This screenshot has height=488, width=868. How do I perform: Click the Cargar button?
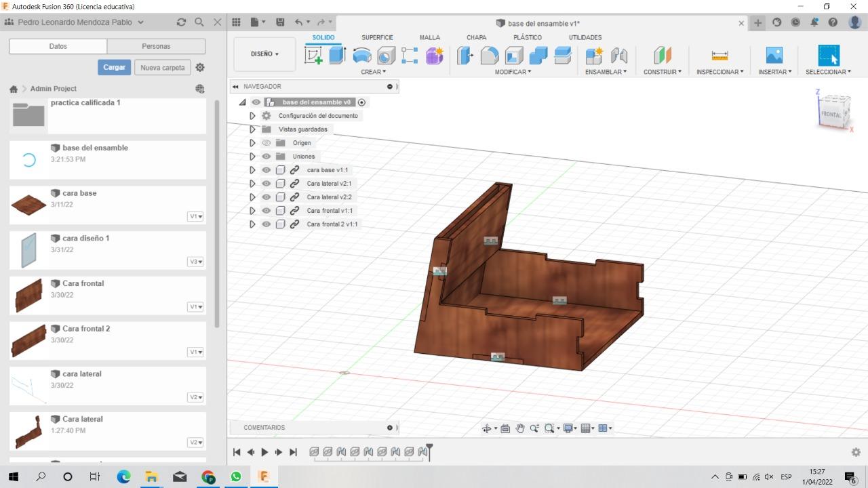[114, 67]
